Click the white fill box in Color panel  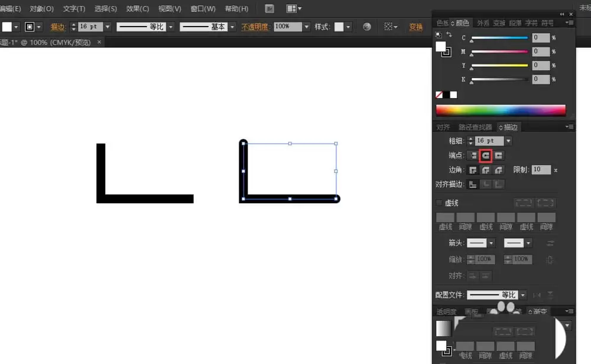click(440, 47)
